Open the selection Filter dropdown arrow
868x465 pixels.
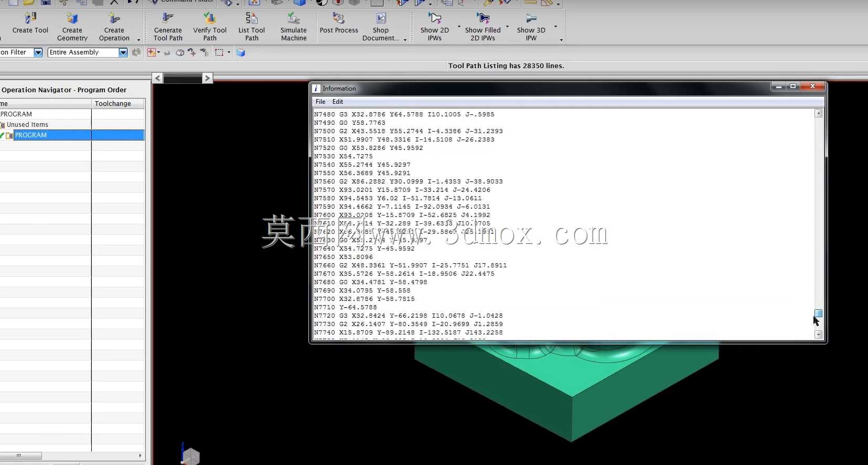pyautogui.click(x=38, y=52)
